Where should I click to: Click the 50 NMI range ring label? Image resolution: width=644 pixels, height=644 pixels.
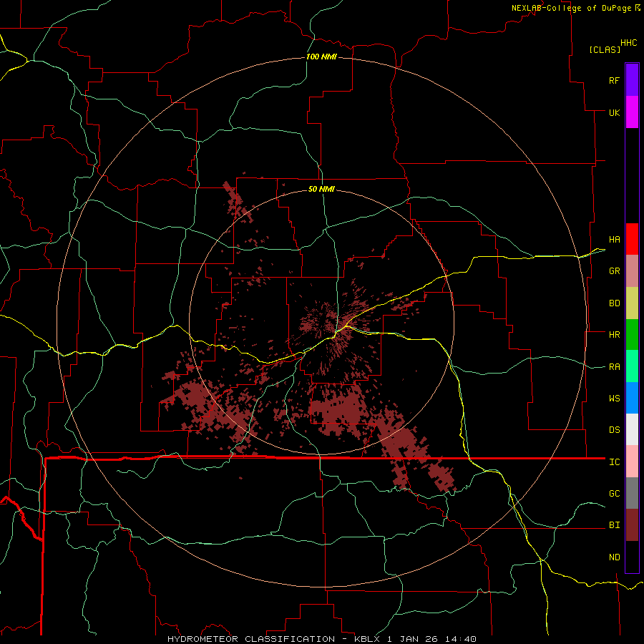click(321, 189)
